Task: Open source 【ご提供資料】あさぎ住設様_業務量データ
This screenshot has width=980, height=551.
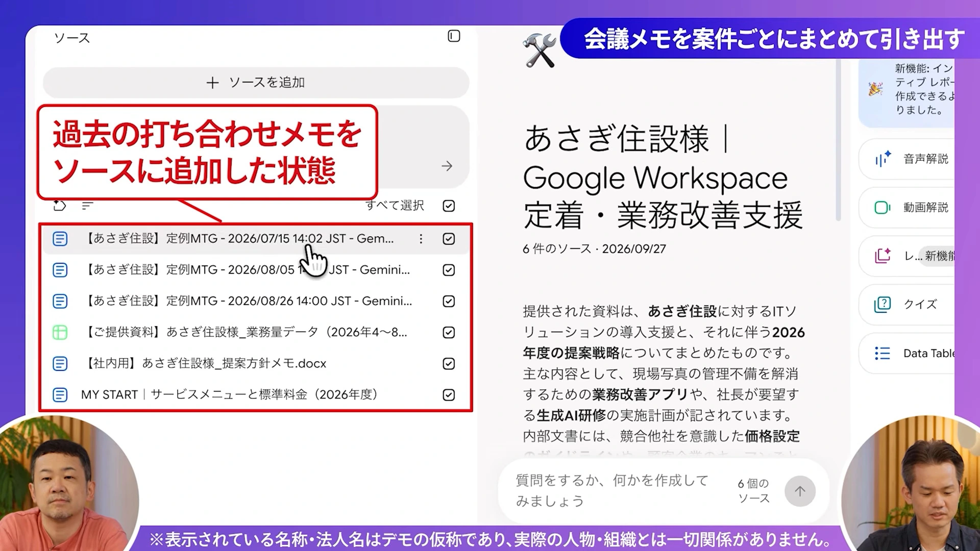Action: (x=246, y=333)
